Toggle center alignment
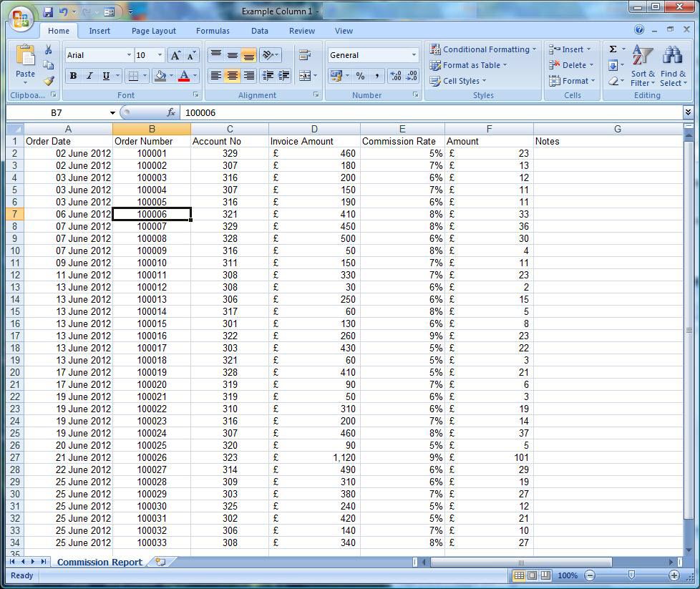 coord(233,75)
